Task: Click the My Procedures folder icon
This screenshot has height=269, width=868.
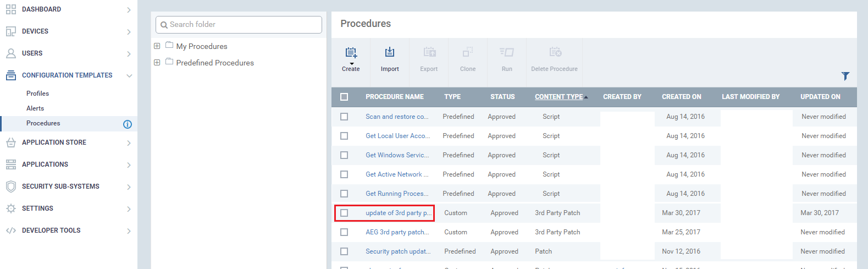Action: [x=169, y=45]
